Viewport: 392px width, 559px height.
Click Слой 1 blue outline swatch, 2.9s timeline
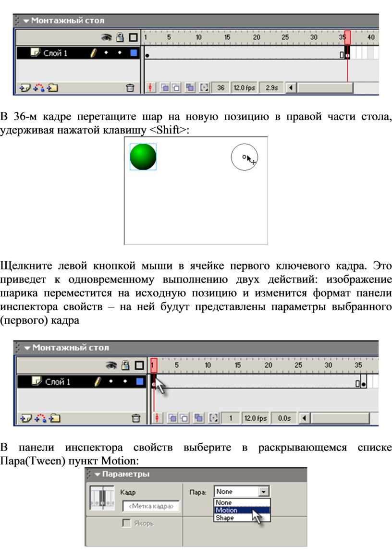(x=134, y=53)
